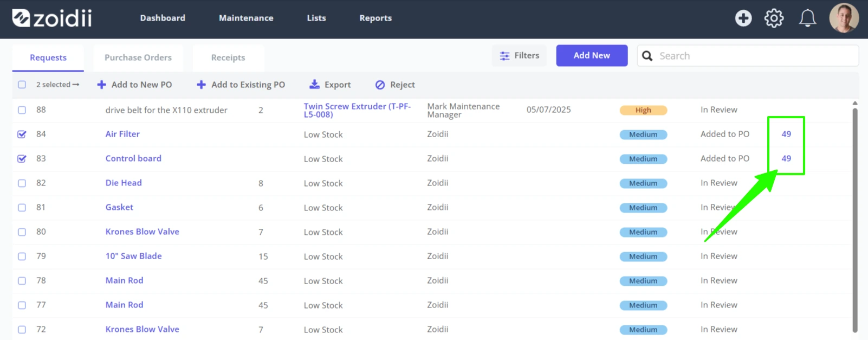Open notifications bell icon
This screenshot has height=340, width=868.
[807, 18]
